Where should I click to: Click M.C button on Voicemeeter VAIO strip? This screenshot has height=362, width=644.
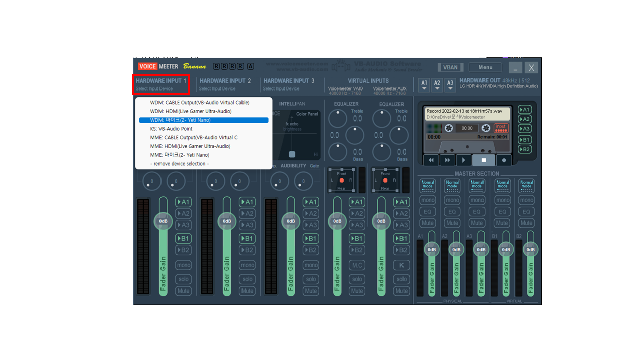[x=357, y=265]
